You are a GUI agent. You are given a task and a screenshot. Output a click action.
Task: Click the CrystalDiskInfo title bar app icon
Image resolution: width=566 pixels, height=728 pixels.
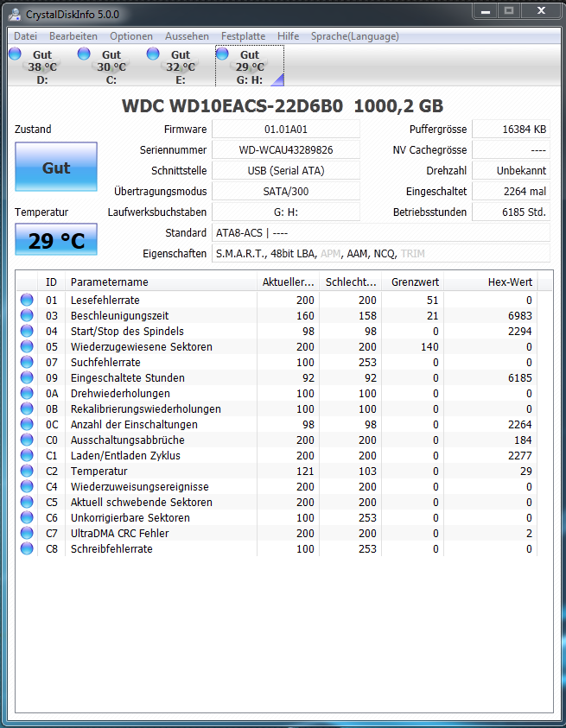click(15, 15)
